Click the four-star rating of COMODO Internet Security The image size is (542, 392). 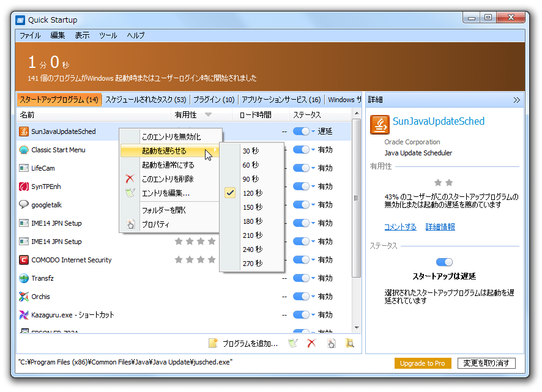[195, 260]
